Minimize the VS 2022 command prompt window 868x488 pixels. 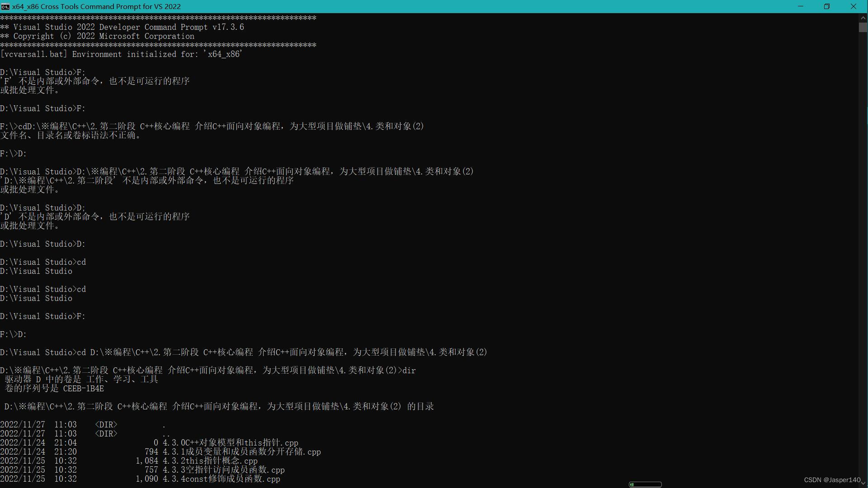tap(801, 6)
